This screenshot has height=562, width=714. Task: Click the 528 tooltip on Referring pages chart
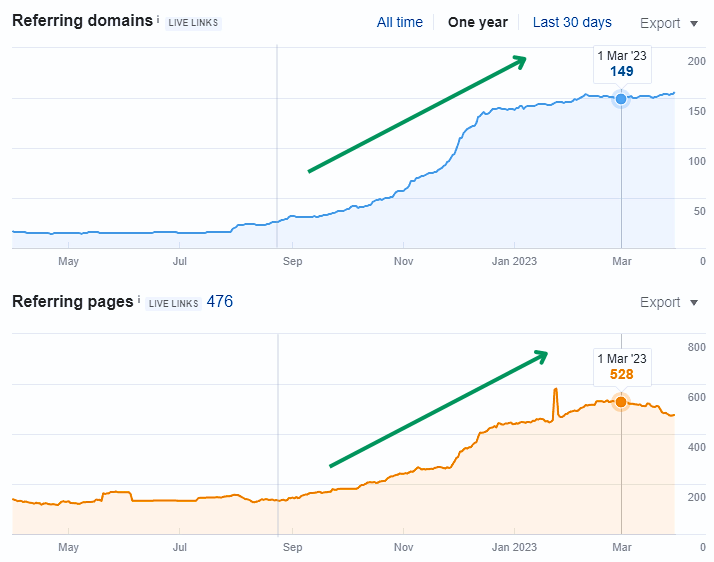click(621, 367)
